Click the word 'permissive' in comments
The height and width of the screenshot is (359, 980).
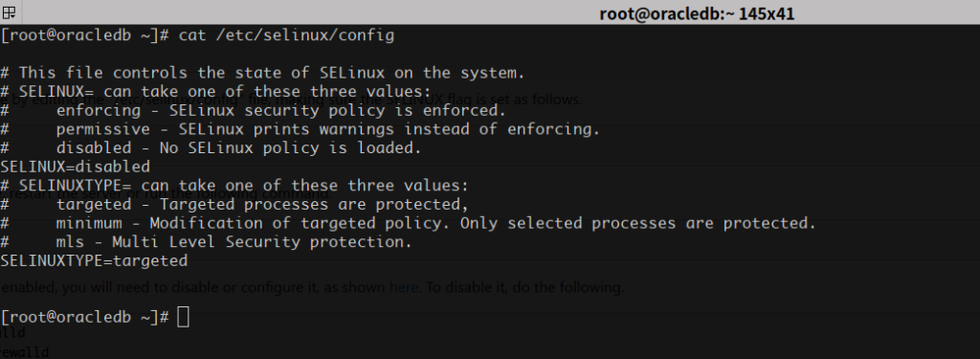103,129
